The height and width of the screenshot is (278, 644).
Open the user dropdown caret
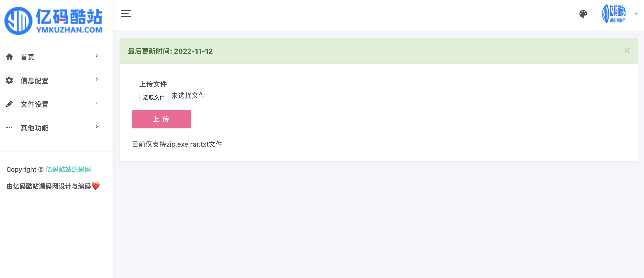pos(636,14)
